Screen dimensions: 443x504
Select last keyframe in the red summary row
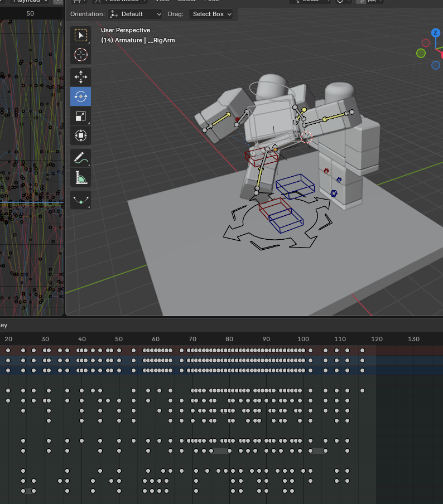coord(362,350)
